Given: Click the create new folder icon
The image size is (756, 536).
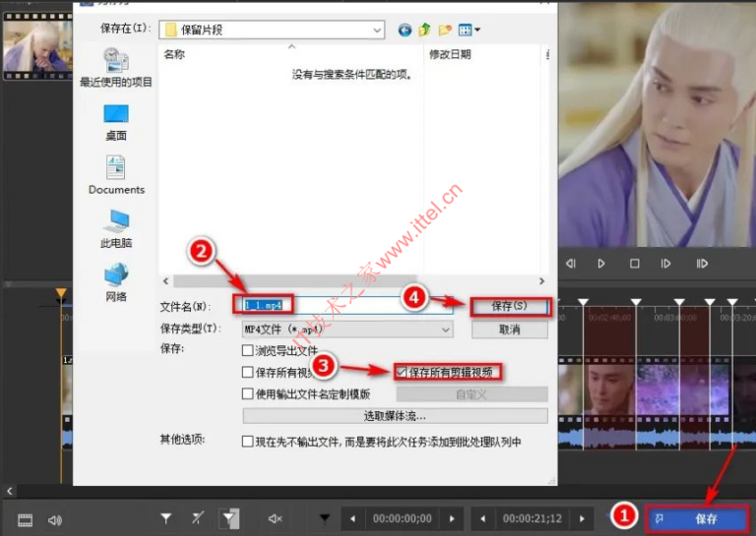Looking at the screenshot, I should pyautogui.click(x=446, y=30).
